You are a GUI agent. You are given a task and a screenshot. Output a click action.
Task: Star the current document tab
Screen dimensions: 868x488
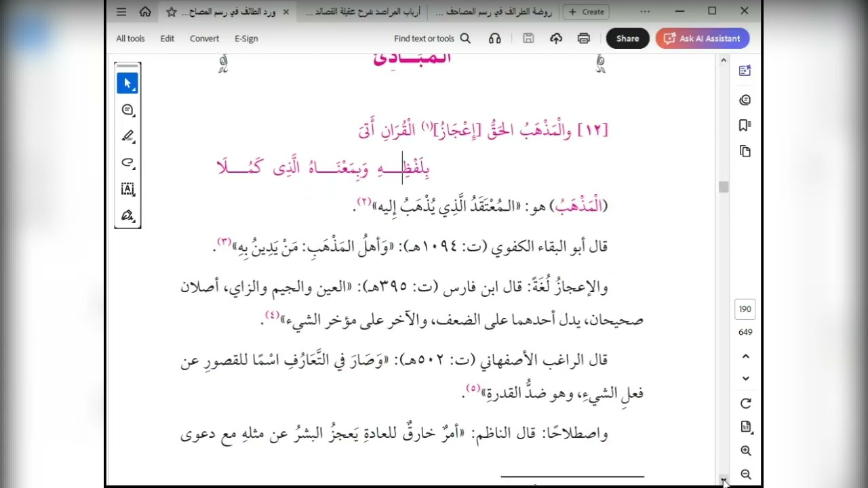(x=172, y=12)
